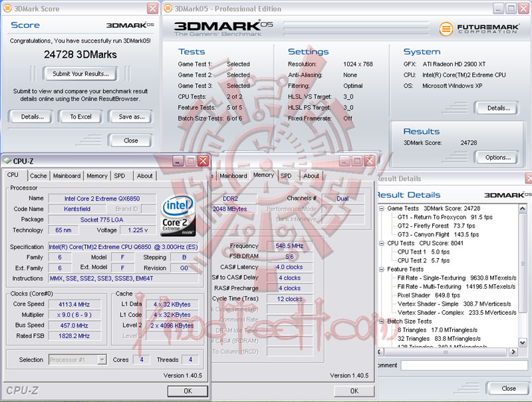
Task: Select Pixel Shader 649.8 fps row
Action: coord(428,295)
